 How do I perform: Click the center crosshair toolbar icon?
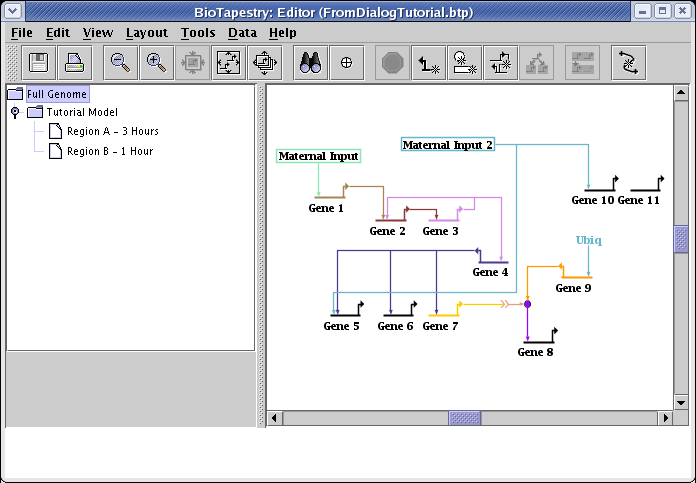pos(346,63)
